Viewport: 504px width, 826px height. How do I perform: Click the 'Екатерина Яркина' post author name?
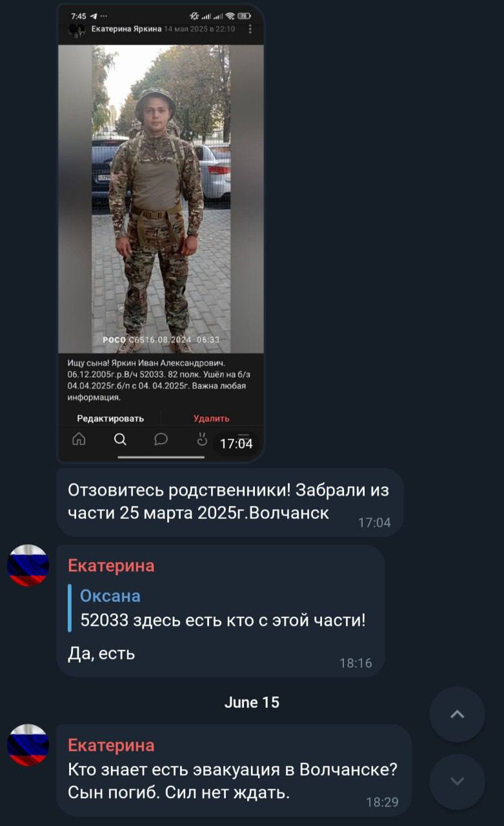pyautogui.click(x=126, y=29)
